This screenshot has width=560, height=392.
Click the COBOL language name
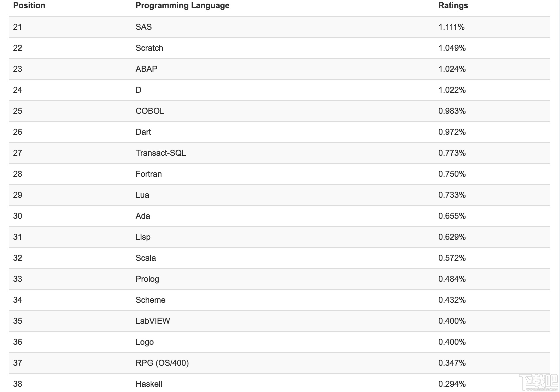pos(150,111)
